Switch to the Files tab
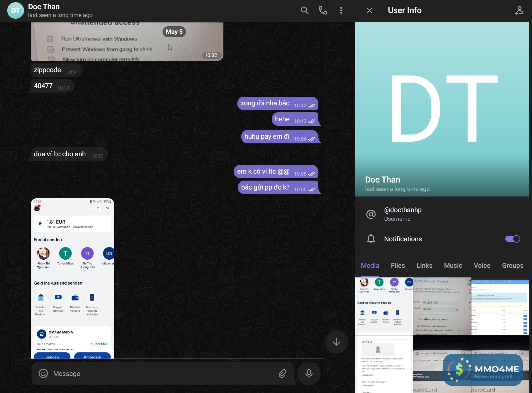Viewport: 532px width, 393px height. [x=398, y=266]
